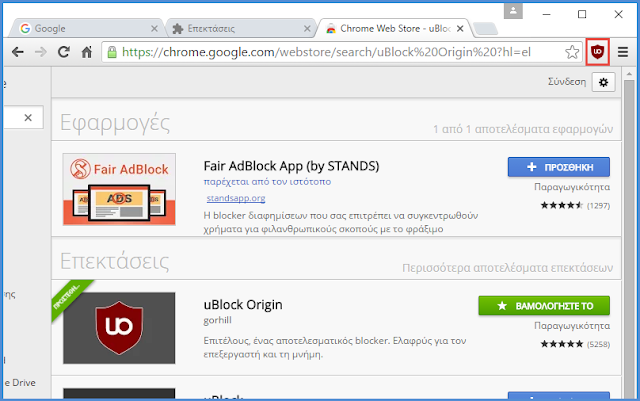Select the Chrome Web Store tab

click(x=394, y=28)
